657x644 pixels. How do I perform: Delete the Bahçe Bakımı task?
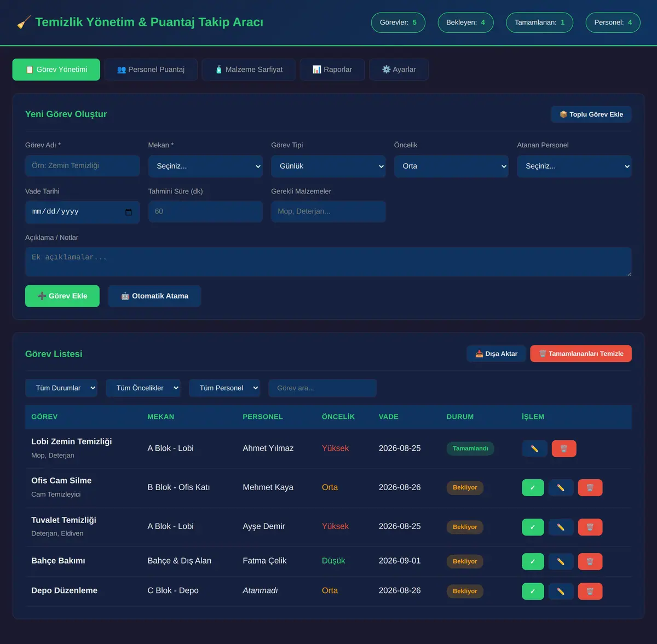[590, 561]
